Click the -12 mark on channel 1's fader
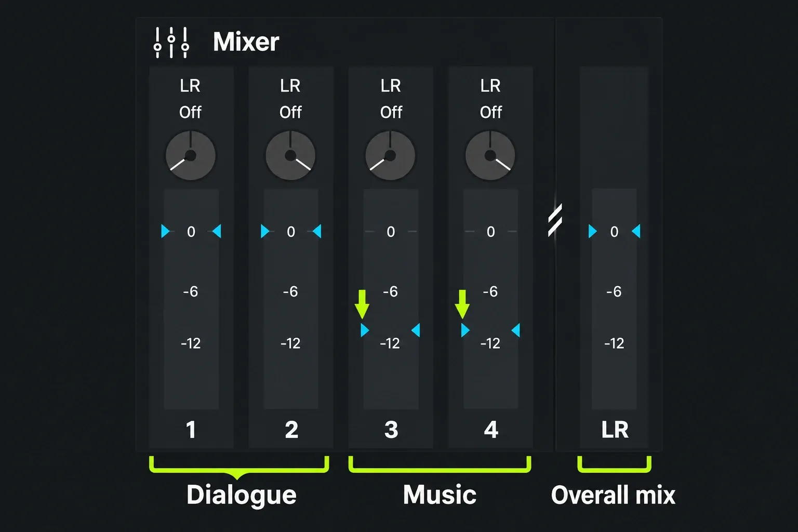798x532 pixels. (191, 343)
